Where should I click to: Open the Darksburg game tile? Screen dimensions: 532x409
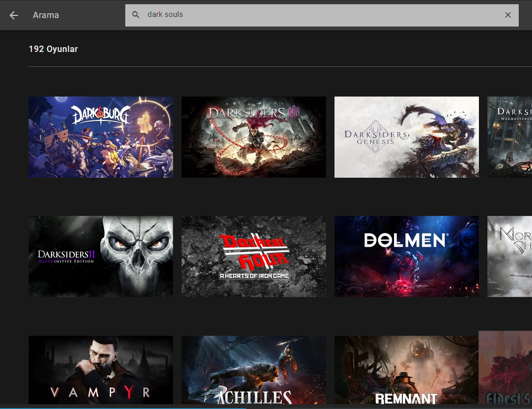tap(101, 137)
